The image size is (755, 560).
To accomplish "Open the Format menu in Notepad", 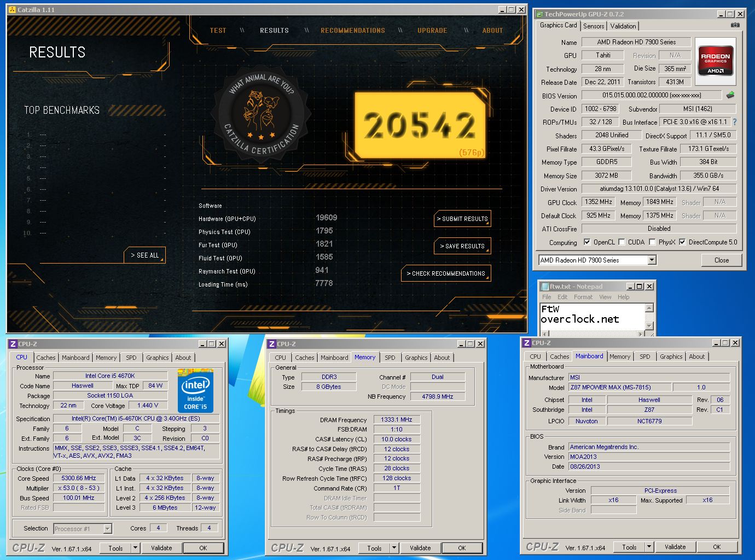I will pos(583,297).
